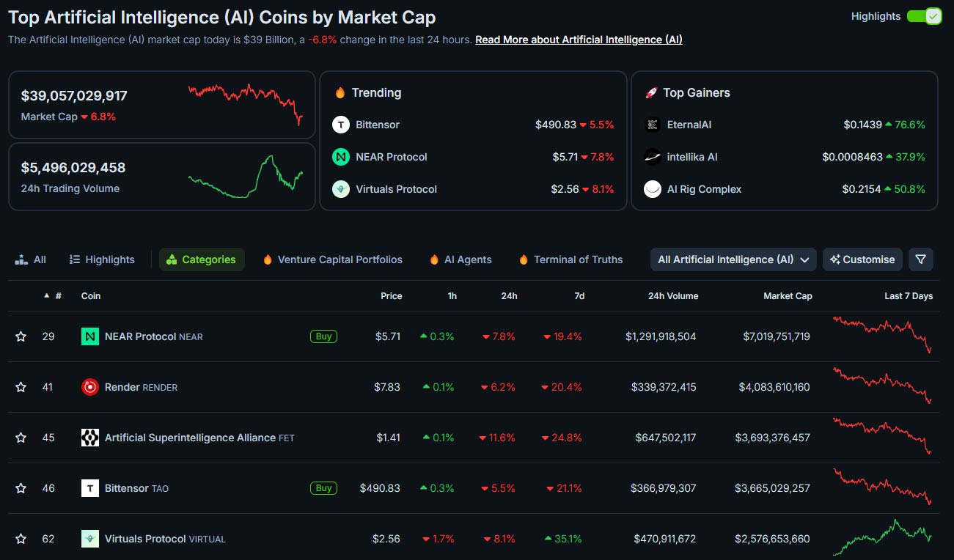The image size is (954, 560).
Task: Click the AI Rig Complex logo icon
Action: point(653,189)
